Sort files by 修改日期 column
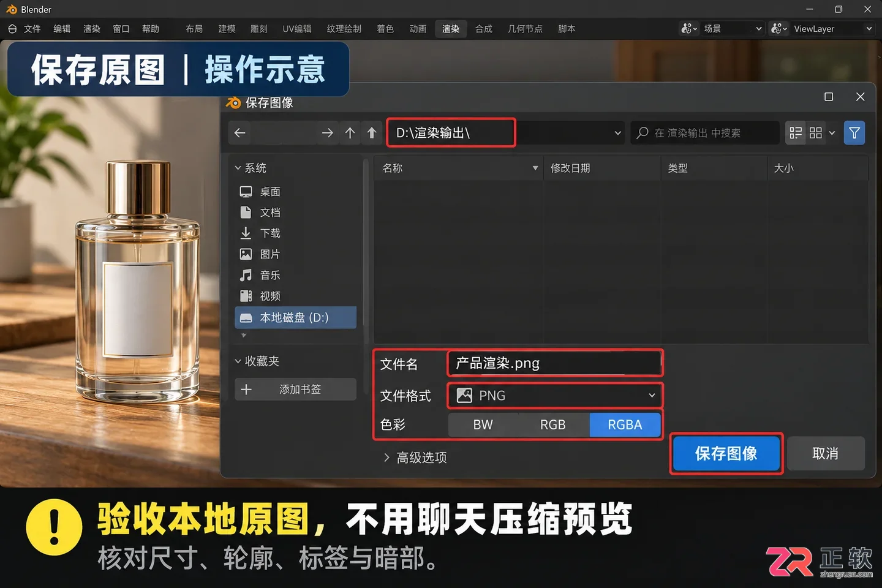Screen dimensions: 882x588 [601, 168]
